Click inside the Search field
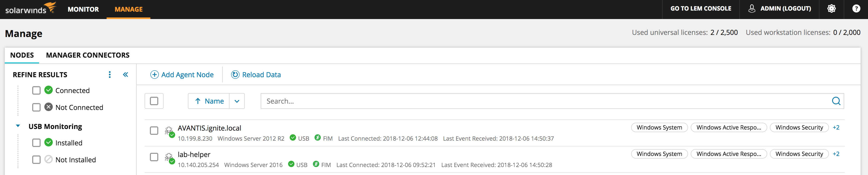The image size is (868, 175). [371, 101]
